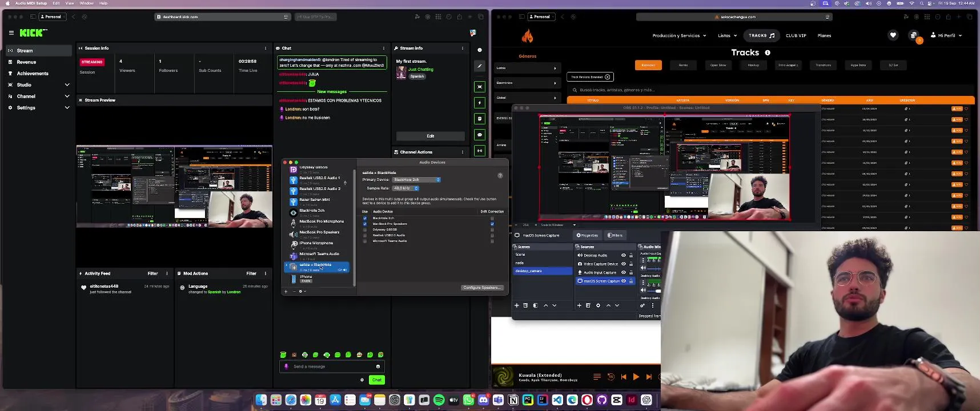Viewport: 980px width, 411px height.
Task: Uncheck Use for MacBook Pro Speakers
Action: pyautogui.click(x=365, y=224)
